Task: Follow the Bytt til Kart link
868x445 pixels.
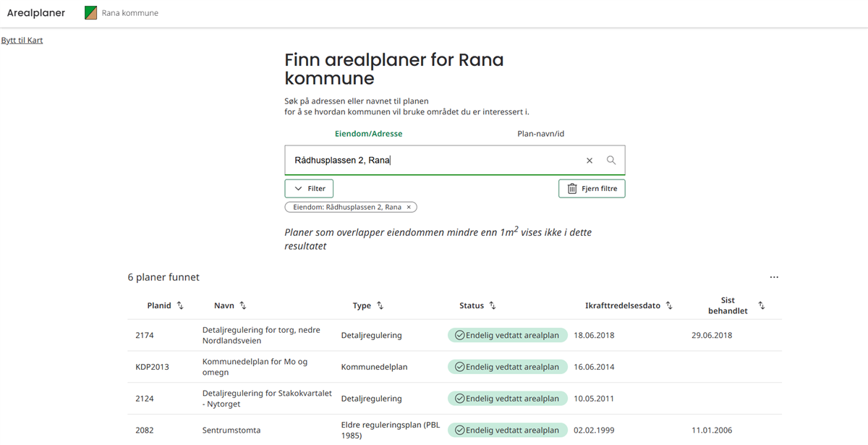Action: (x=22, y=41)
